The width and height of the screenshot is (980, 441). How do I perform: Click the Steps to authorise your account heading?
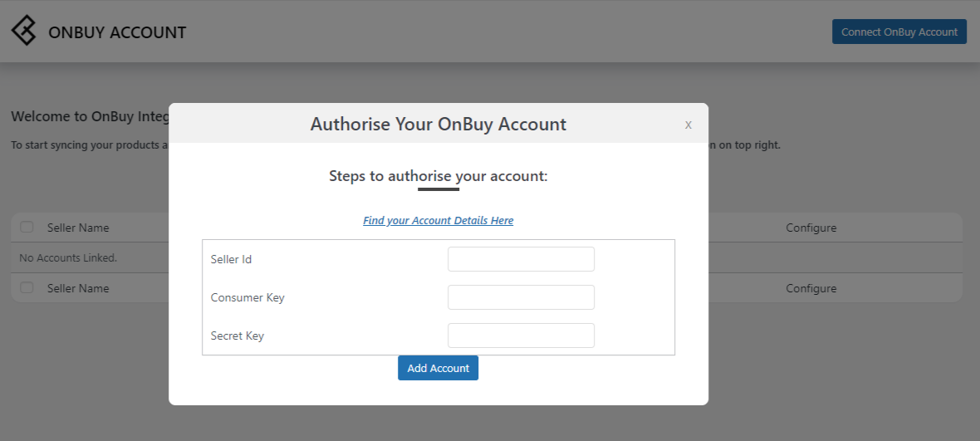click(x=439, y=176)
